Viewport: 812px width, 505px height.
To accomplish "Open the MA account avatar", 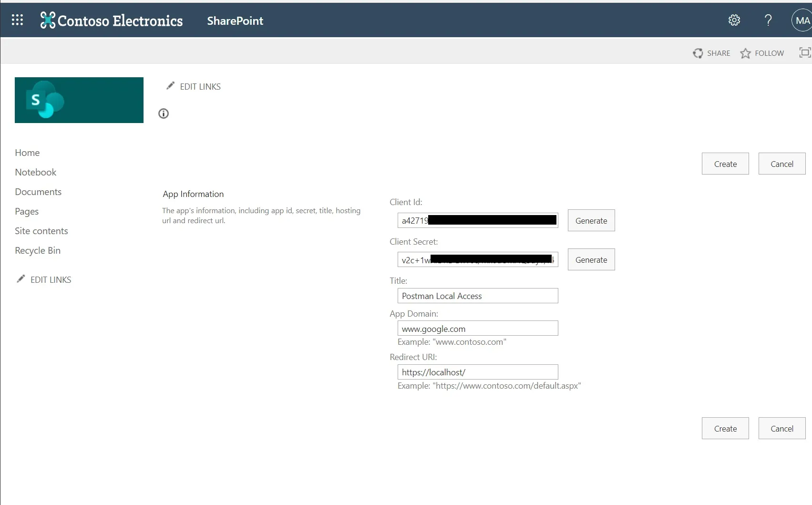I will coord(802,21).
